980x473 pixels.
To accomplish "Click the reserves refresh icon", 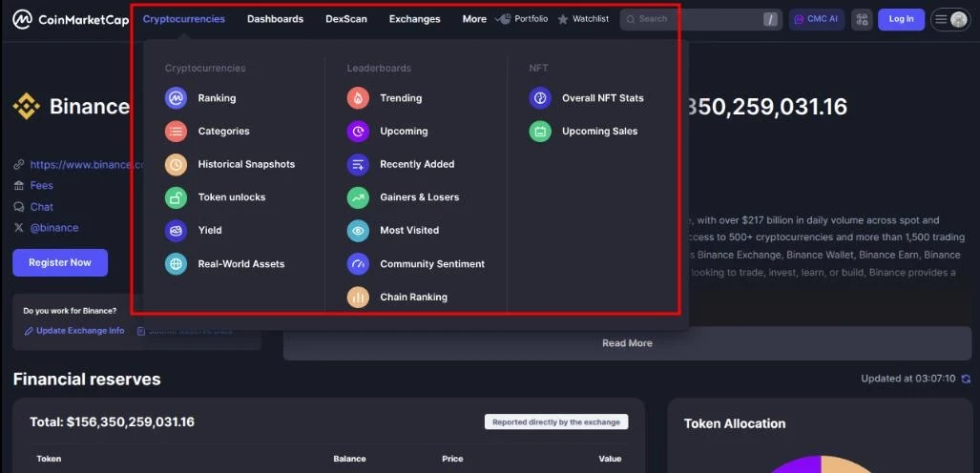I will (966, 379).
